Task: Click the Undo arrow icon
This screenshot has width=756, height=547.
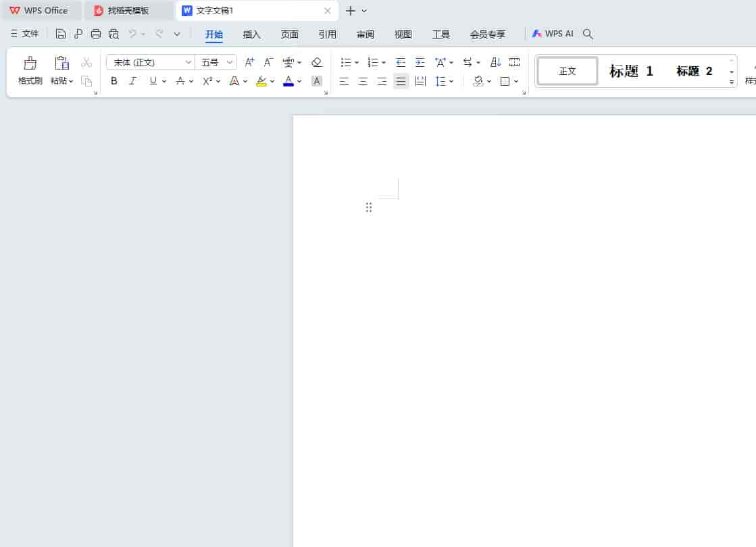Action: coord(132,34)
